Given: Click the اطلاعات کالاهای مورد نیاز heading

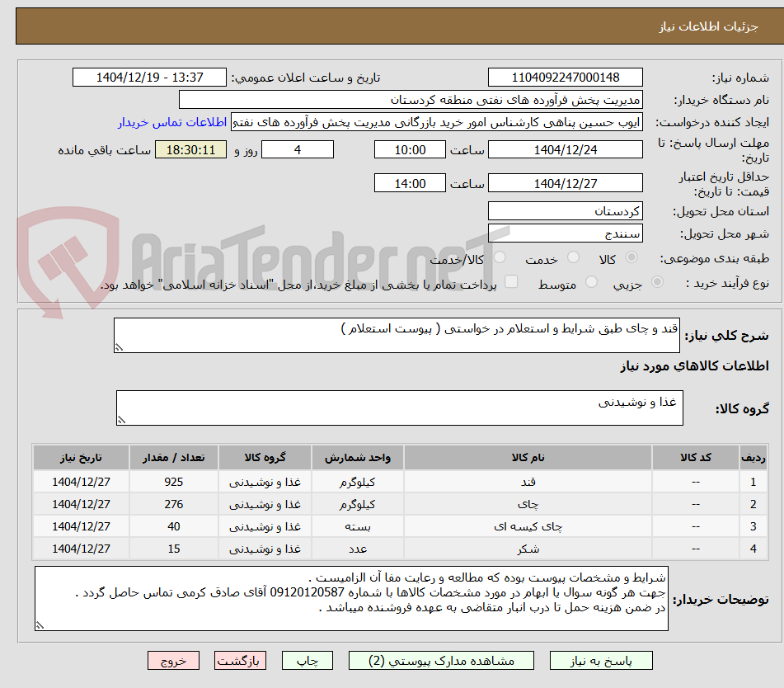Looking at the screenshot, I should 694,366.
